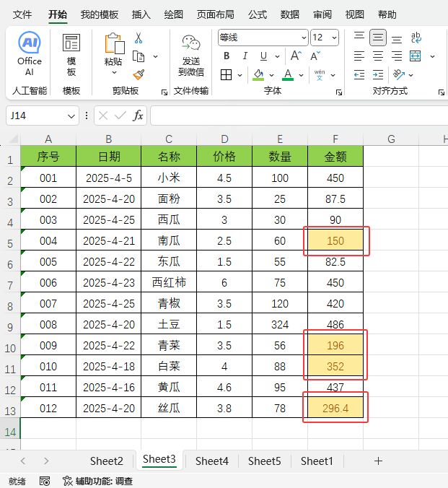The height and width of the screenshot is (488, 448).
Task: Expand fill color dropdown arrow
Action: tap(271, 75)
